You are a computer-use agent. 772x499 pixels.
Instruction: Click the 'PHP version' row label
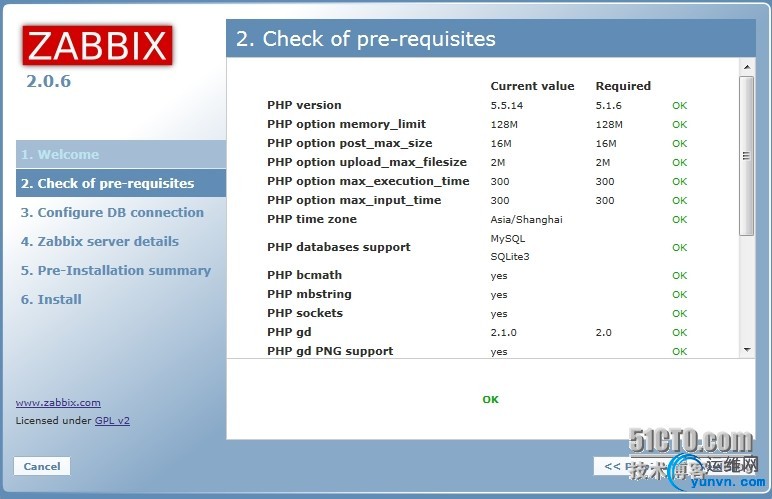[304, 105]
